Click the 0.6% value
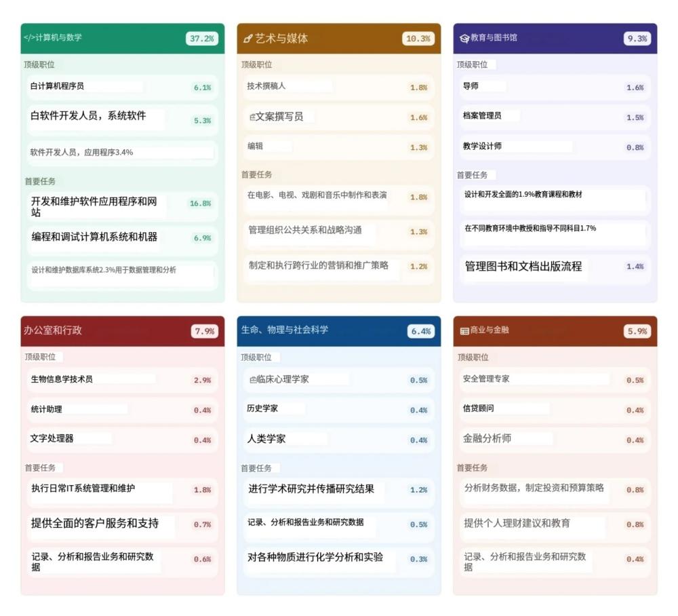Screen dimensions: 678x616 (202, 559)
